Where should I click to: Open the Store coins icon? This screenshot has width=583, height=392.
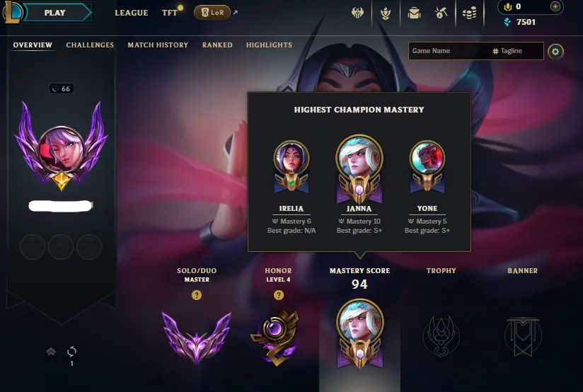pyautogui.click(x=469, y=13)
